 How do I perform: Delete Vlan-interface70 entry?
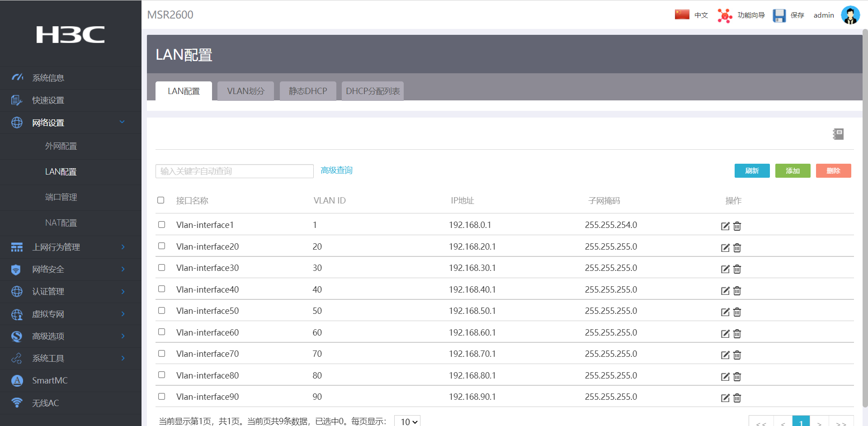point(737,355)
